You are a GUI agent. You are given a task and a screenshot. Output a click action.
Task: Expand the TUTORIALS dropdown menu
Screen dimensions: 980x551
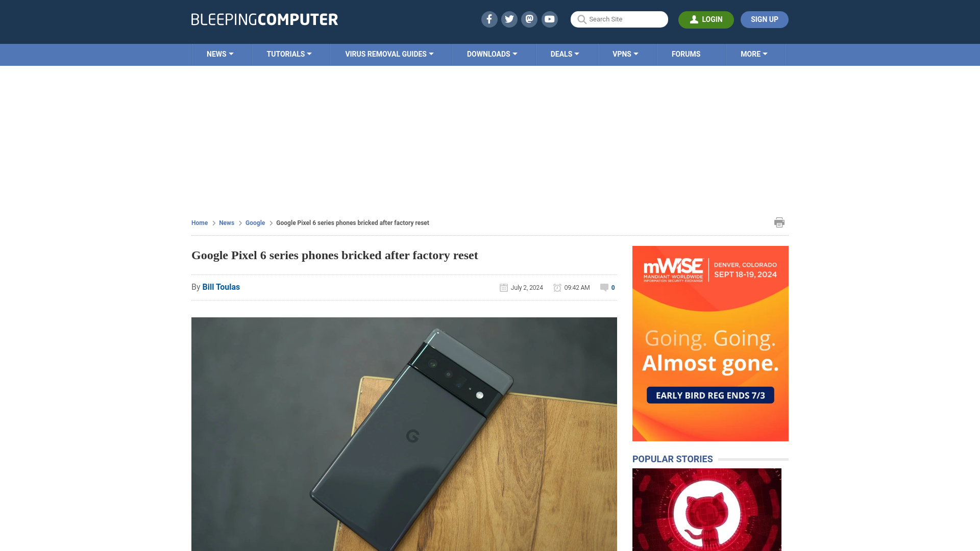point(289,54)
